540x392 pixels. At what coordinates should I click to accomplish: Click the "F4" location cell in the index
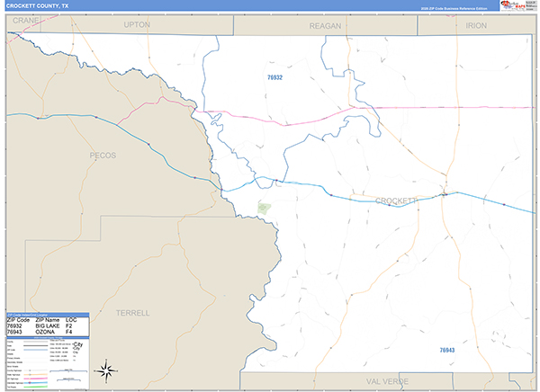[69, 332]
